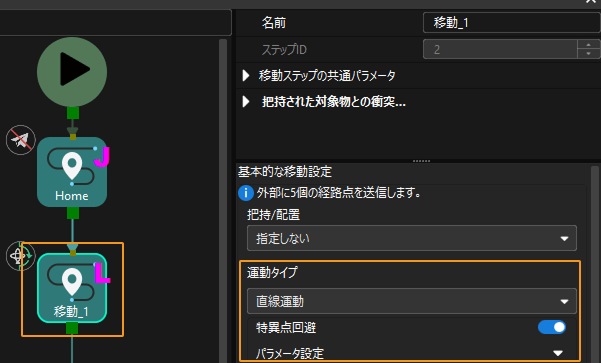Click the ステップID label
601x363 pixels.
coord(284,49)
